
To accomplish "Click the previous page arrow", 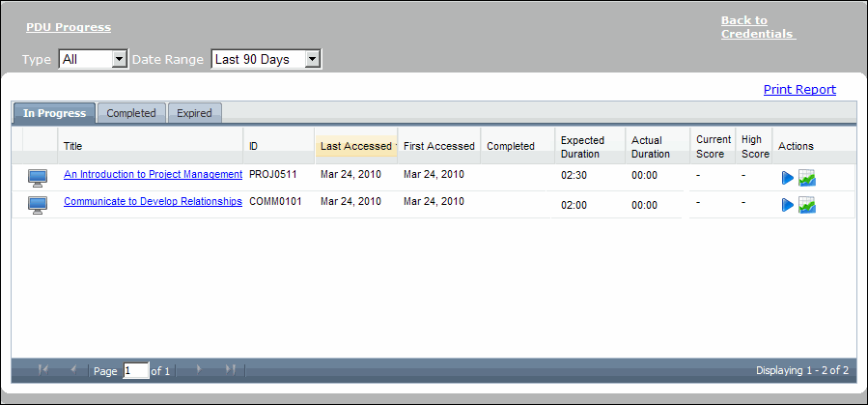I will click(74, 369).
